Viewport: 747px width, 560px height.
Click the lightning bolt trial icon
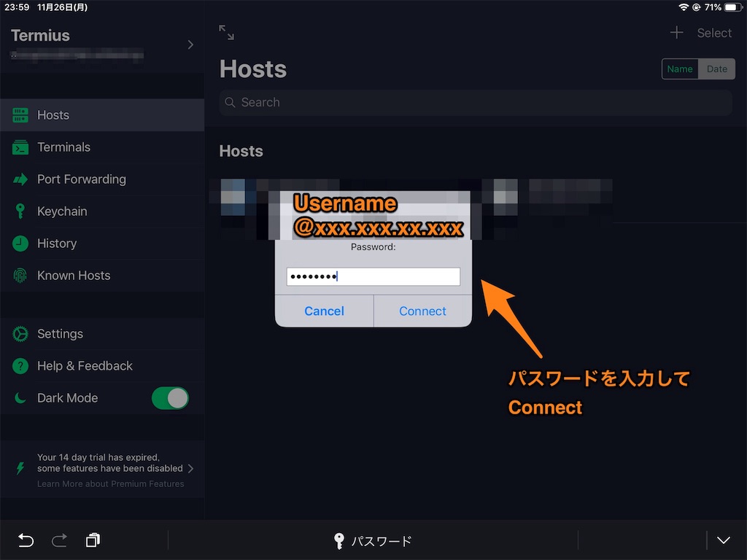[x=20, y=468]
